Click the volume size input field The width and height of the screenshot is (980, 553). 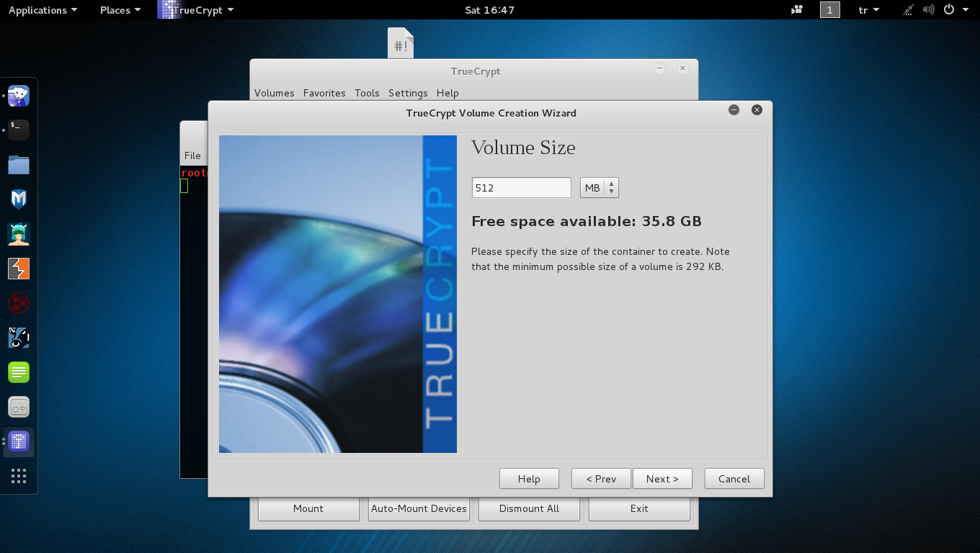click(x=521, y=188)
